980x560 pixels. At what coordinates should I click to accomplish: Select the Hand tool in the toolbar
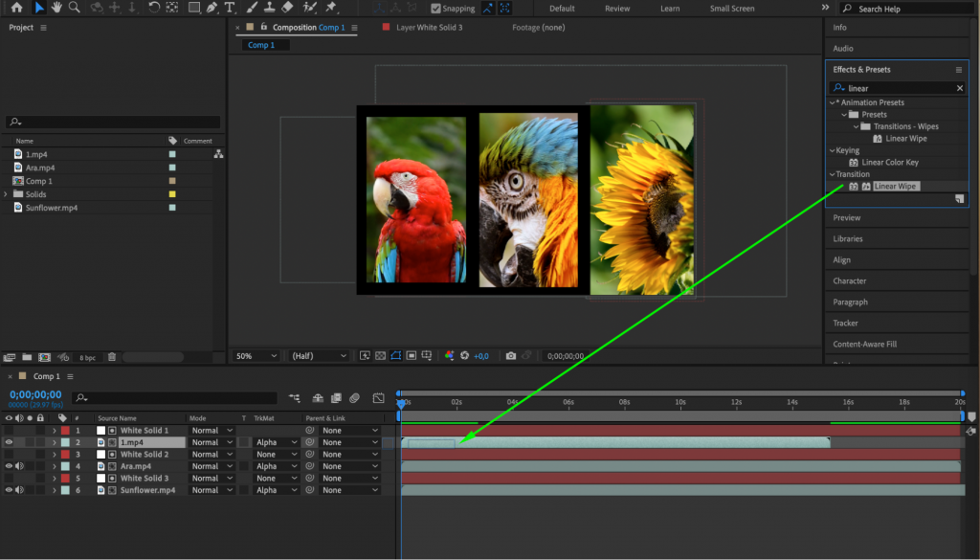pyautogui.click(x=56, y=9)
